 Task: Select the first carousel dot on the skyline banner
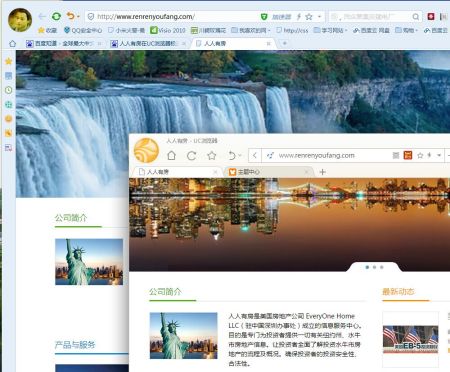click(367, 267)
